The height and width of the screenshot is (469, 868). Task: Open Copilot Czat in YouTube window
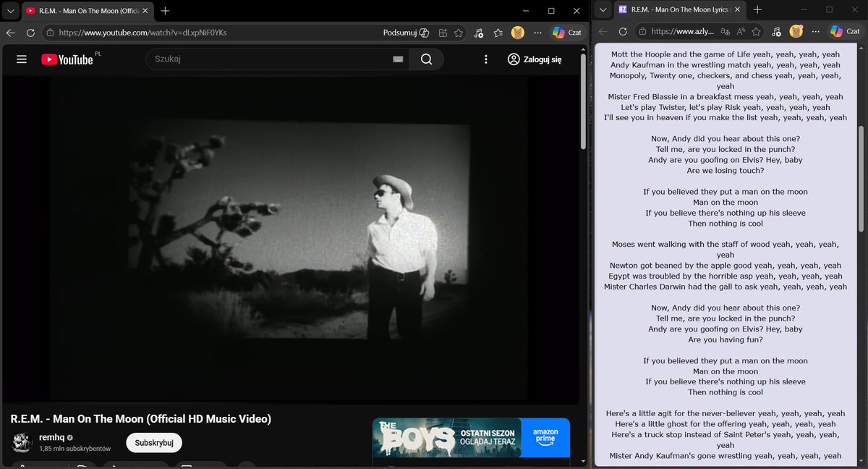567,33
